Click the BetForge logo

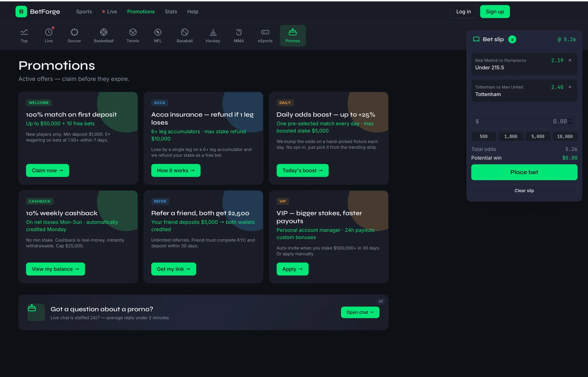coord(38,12)
